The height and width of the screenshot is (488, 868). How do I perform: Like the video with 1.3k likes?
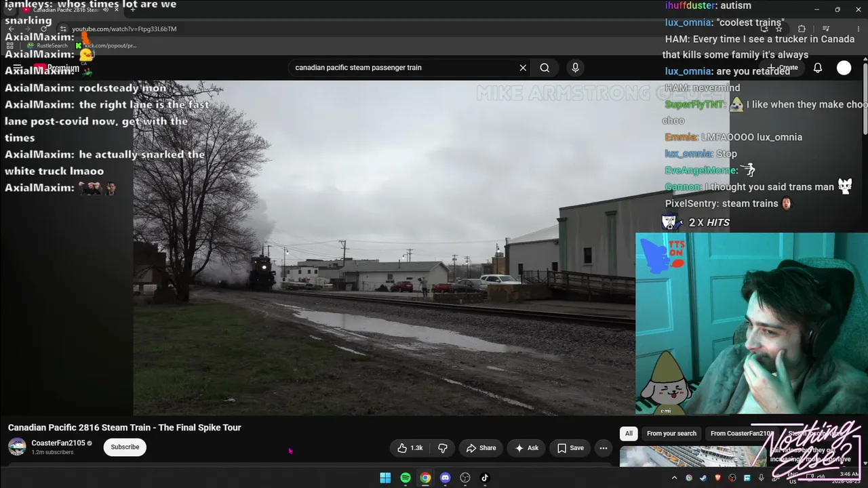[x=410, y=448]
